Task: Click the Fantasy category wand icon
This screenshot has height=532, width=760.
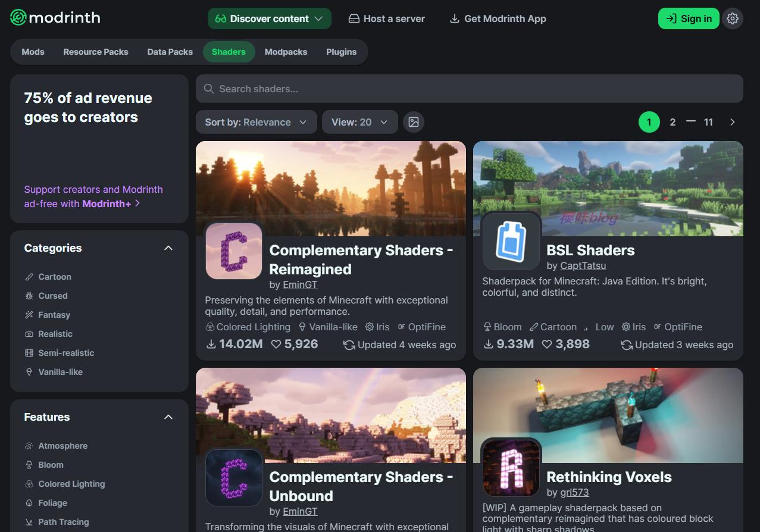Action: click(29, 315)
